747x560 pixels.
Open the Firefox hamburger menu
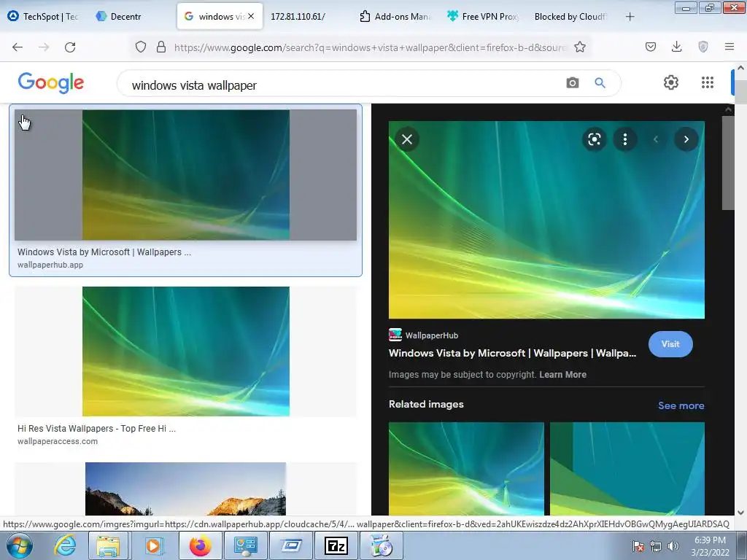[729, 47]
